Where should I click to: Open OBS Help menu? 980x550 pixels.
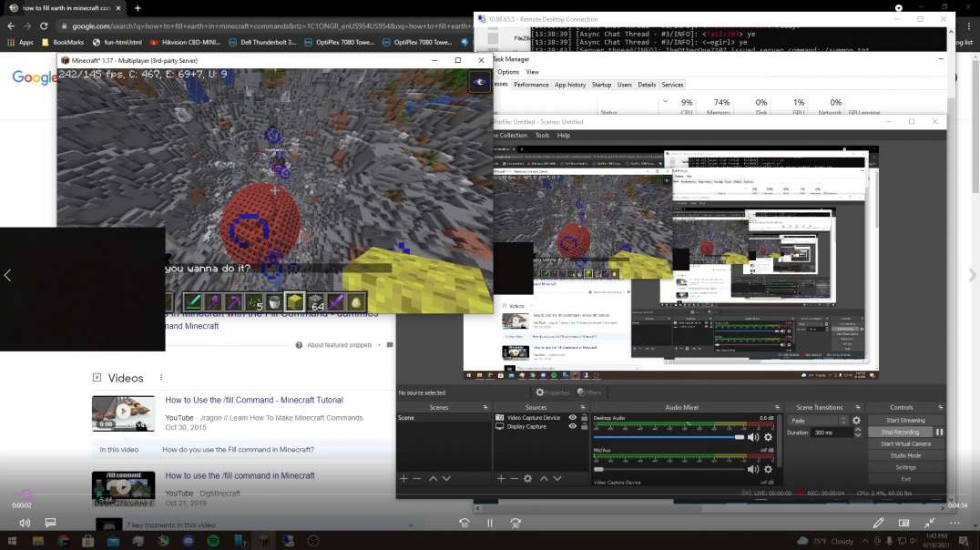(563, 135)
